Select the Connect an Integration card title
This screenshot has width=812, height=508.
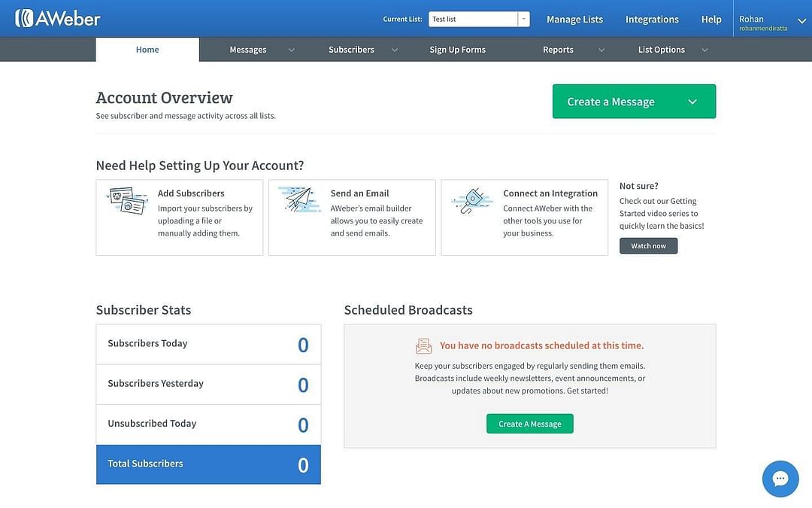point(550,193)
